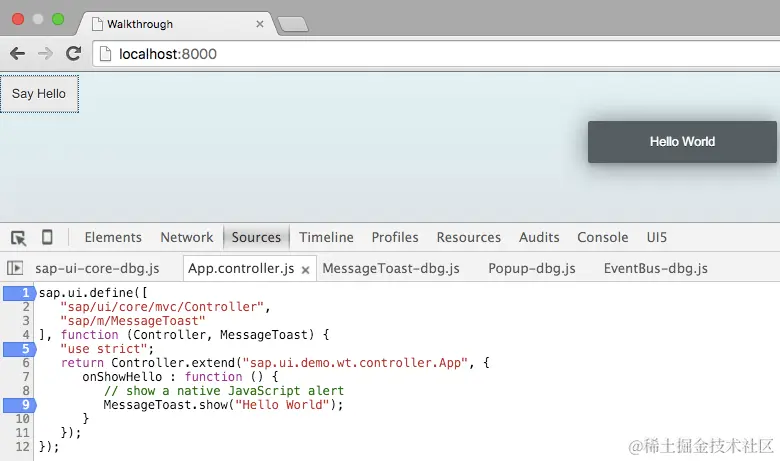Set breakpoint on line number 11
The image size is (780, 461).
click(x=22, y=433)
